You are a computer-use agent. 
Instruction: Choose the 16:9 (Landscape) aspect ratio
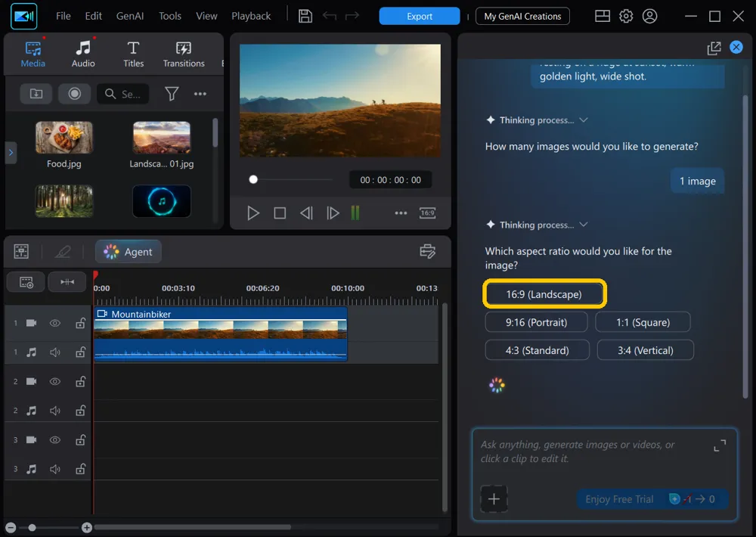point(544,294)
